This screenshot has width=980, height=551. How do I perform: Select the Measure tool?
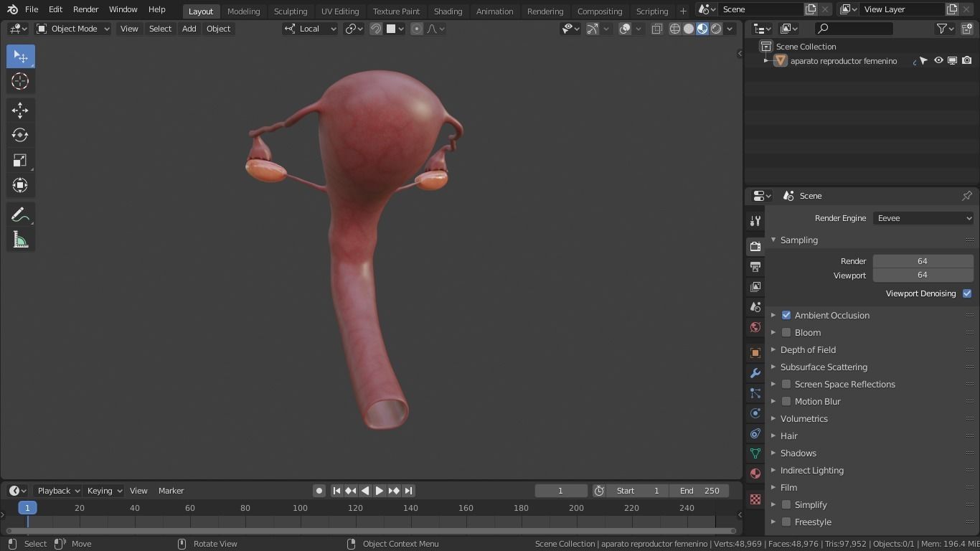(20, 240)
